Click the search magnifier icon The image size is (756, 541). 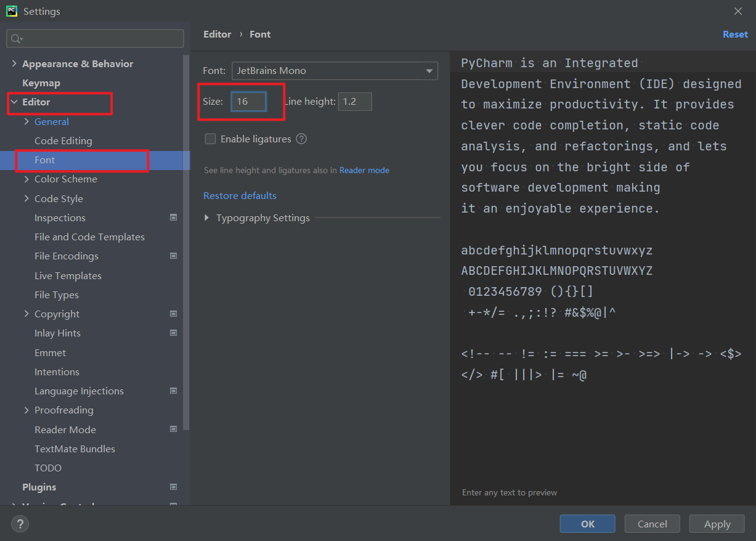[x=16, y=39]
